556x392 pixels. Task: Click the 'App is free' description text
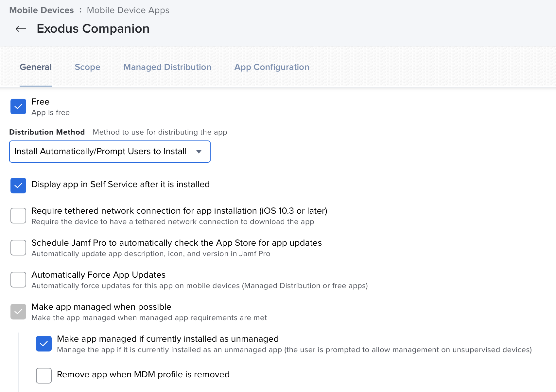51,113
